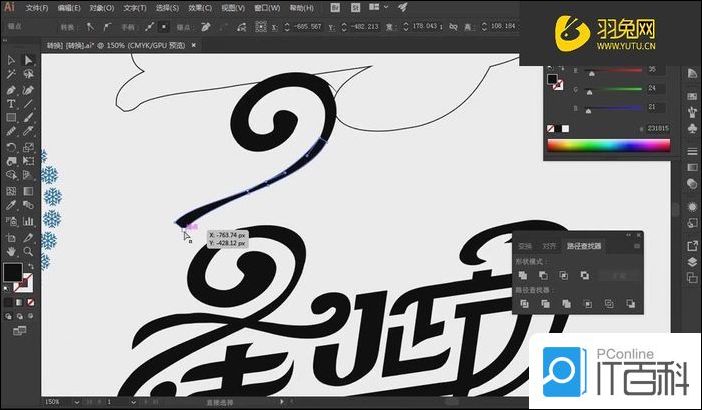This screenshot has height=410, width=702.
Task: Click the RGB color spectrum bar
Action: (607, 146)
